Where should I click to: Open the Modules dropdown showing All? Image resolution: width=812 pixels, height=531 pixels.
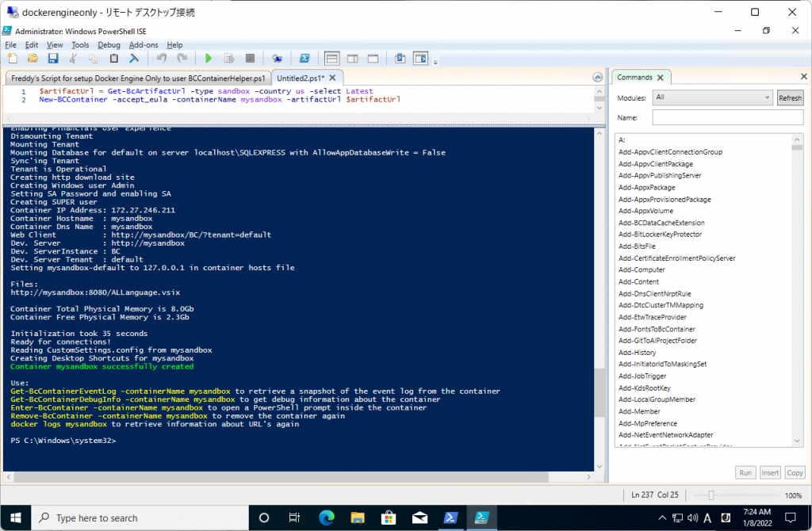(712, 97)
